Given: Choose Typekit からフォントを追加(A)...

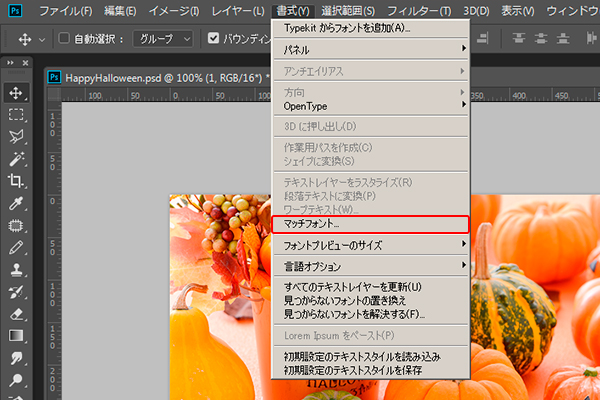Looking at the screenshot, I should pos(370,28).
